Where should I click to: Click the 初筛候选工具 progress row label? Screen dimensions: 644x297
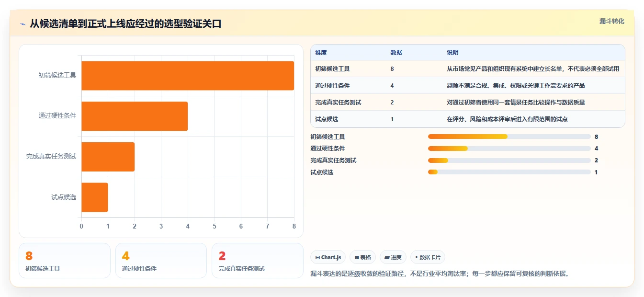coord(328,137)
